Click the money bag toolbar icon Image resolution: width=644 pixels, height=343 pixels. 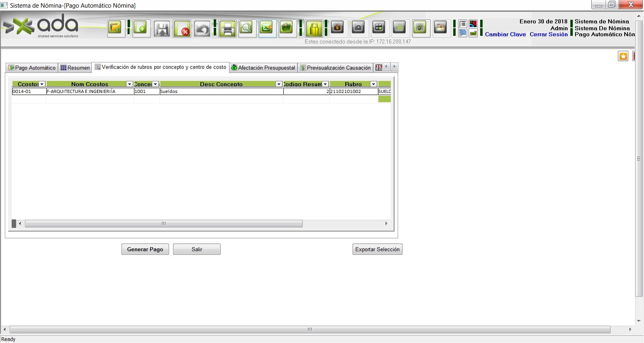click(x=337, y=28)
